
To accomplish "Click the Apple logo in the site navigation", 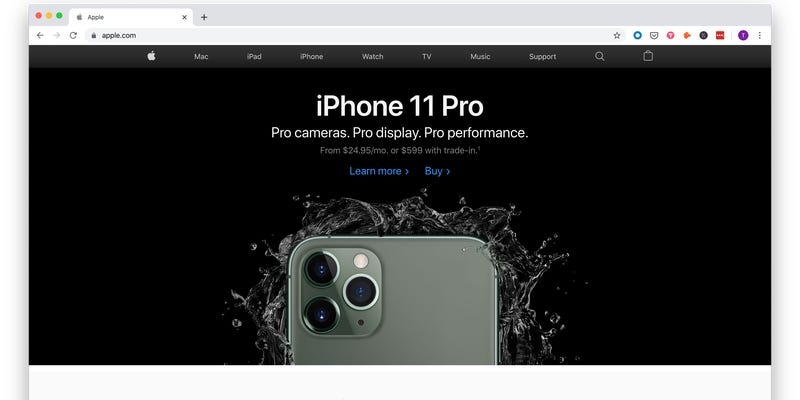I will click(x=152, y=56).
